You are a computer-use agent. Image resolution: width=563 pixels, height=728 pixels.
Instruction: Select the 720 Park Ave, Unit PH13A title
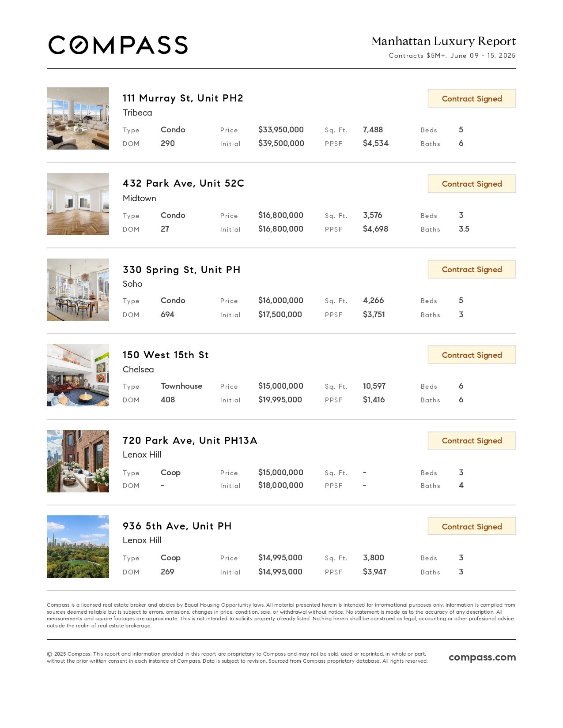pos(190,440)
